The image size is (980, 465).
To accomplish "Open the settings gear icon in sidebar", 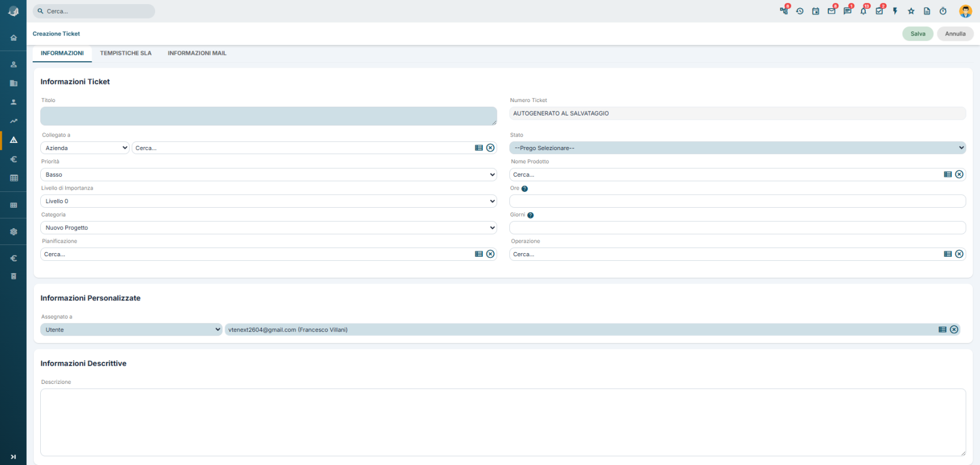I will click(x=13, y=232).
